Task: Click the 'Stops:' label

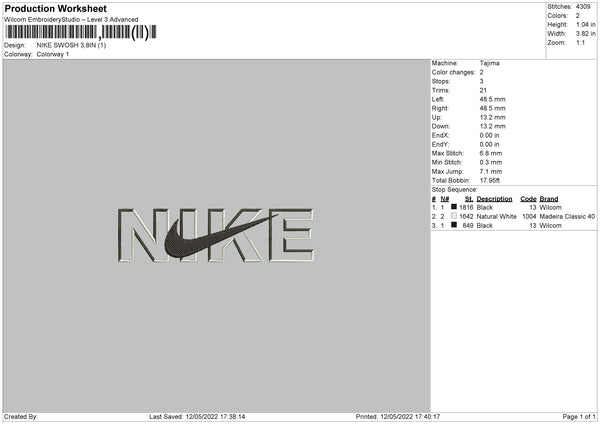Action: click(441, 81)
